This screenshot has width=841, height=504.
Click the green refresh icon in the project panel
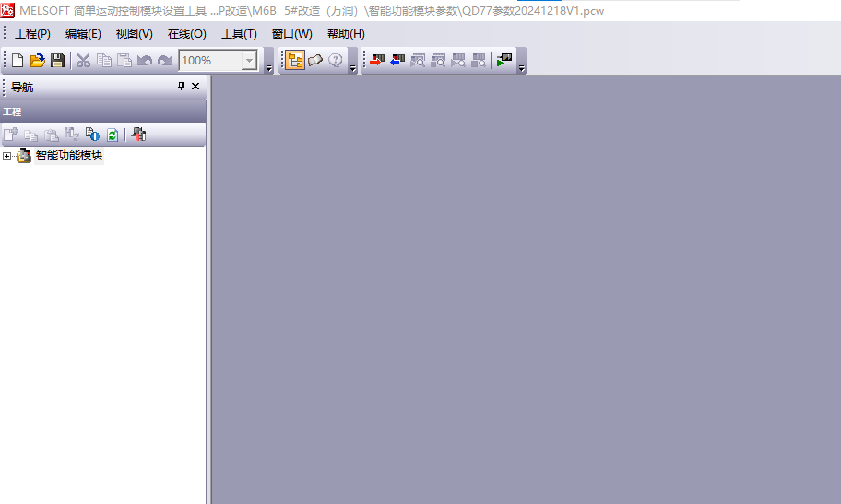tap(112, 135)
